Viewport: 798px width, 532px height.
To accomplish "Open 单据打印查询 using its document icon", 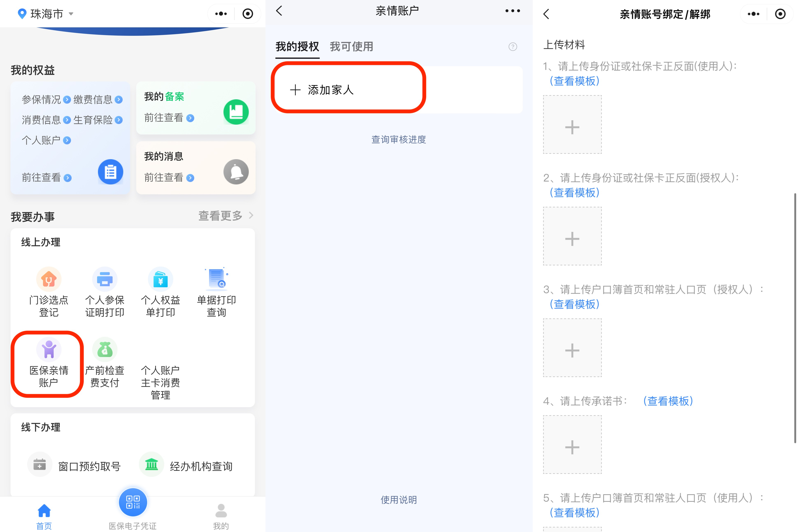I will click(216, 278).
